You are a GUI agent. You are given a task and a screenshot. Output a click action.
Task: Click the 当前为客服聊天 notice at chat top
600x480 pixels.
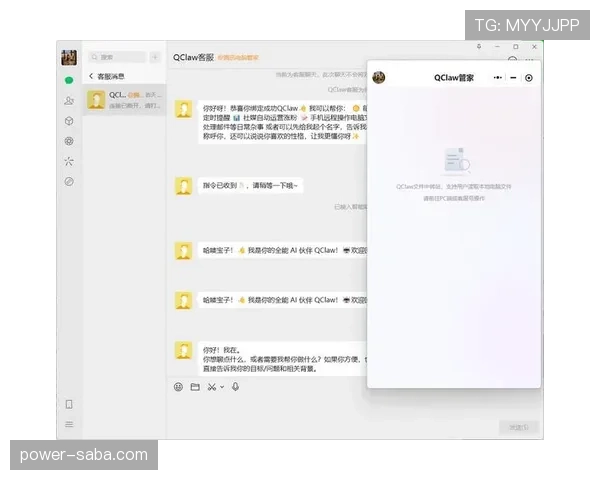321,75
